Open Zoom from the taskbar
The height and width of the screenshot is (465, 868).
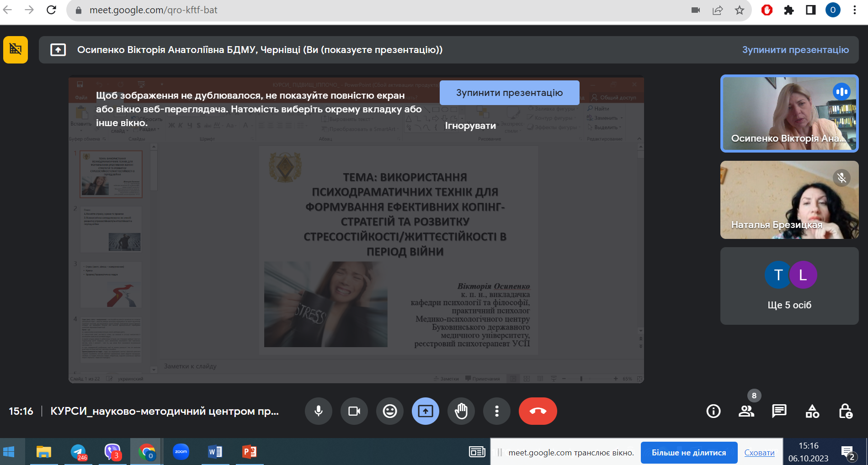point(181,452)
